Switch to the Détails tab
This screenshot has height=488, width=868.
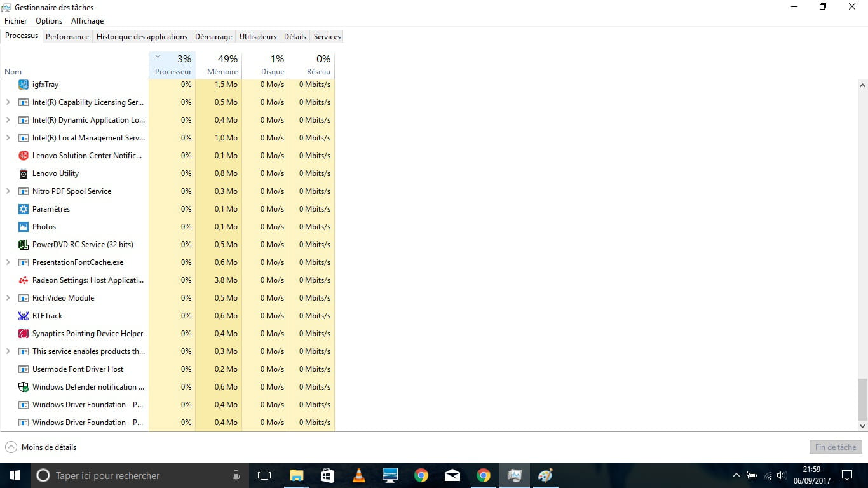pyautogui.click(x=295, y=37)
